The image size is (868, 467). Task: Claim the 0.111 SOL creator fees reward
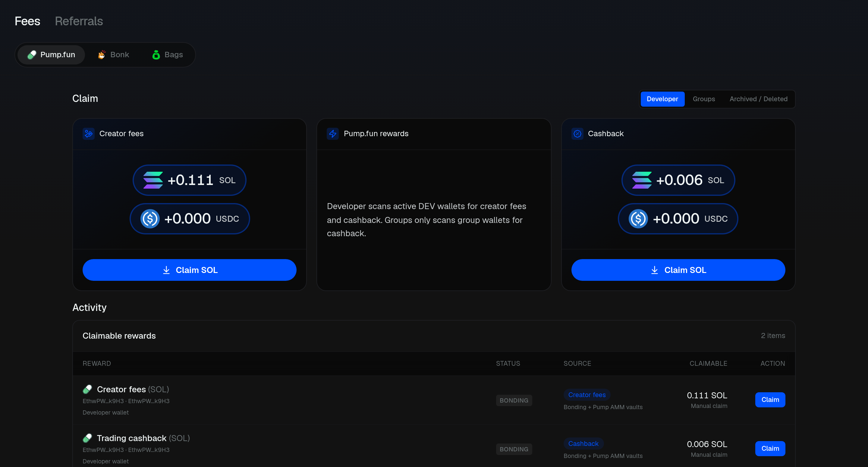(x=770, y=400)
